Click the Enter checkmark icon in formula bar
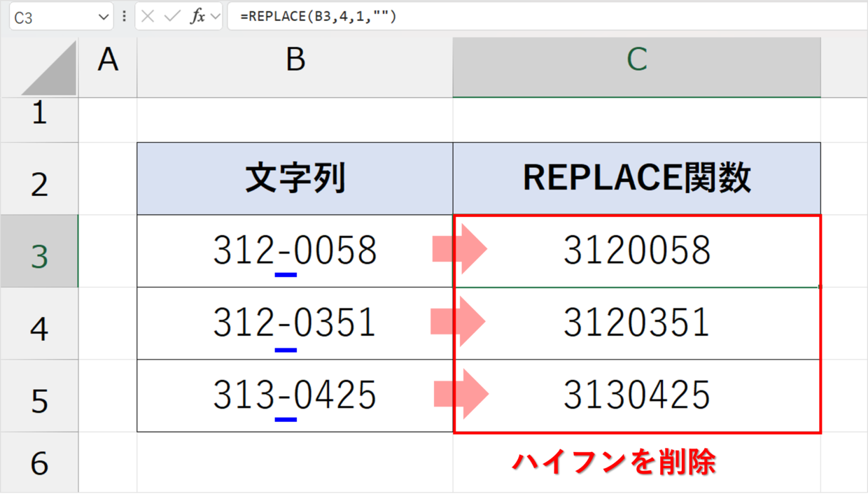 click(x=171, y=17)
